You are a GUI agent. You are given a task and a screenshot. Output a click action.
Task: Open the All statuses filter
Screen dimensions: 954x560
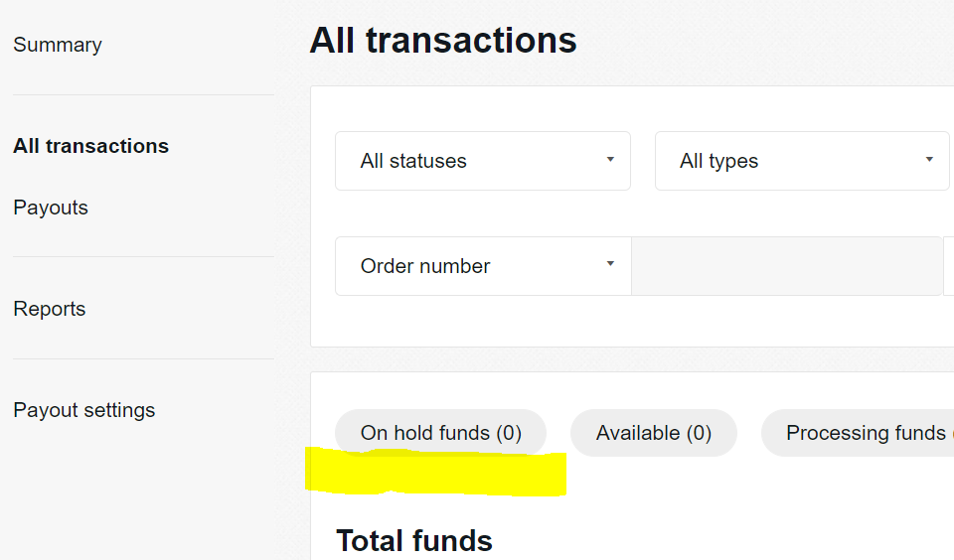pyautogui.click(x=482, y=161)
